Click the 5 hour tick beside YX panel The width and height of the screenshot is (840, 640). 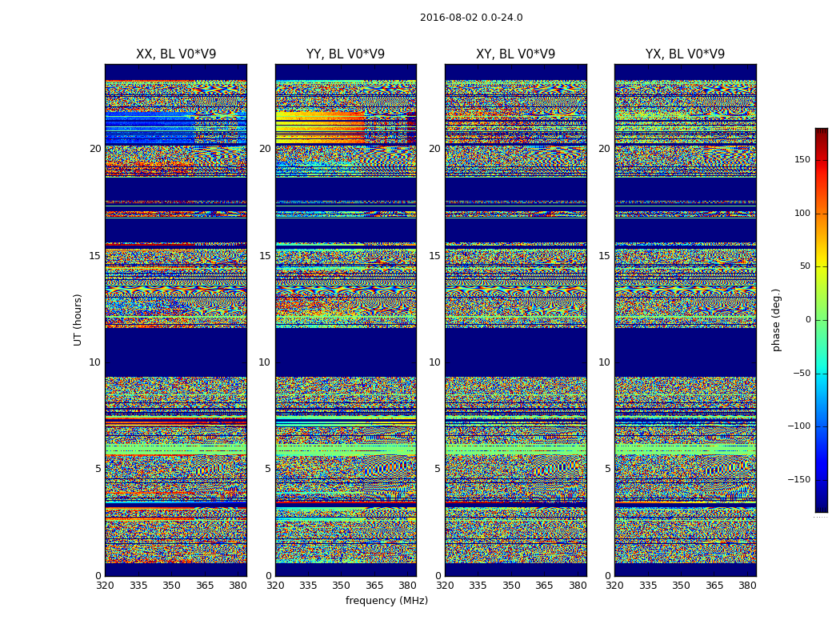click(x=607, y=469)
